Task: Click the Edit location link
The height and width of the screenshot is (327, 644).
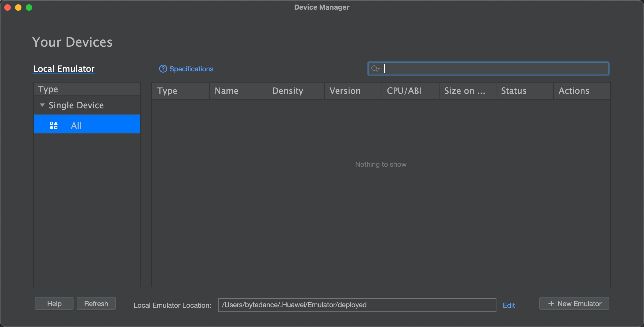Action: click(509, 305)
